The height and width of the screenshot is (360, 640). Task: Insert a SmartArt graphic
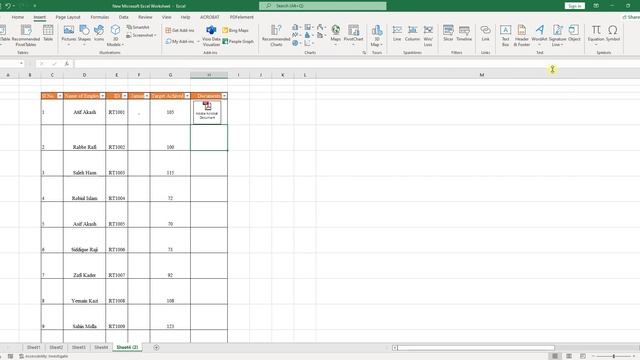coord(138,27)
